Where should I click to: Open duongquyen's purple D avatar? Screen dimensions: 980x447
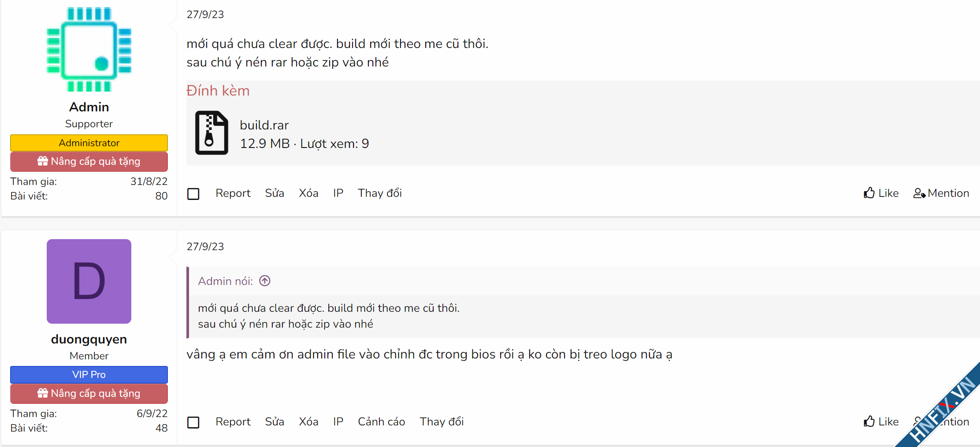pyautogui.click(x=89, y=281)
